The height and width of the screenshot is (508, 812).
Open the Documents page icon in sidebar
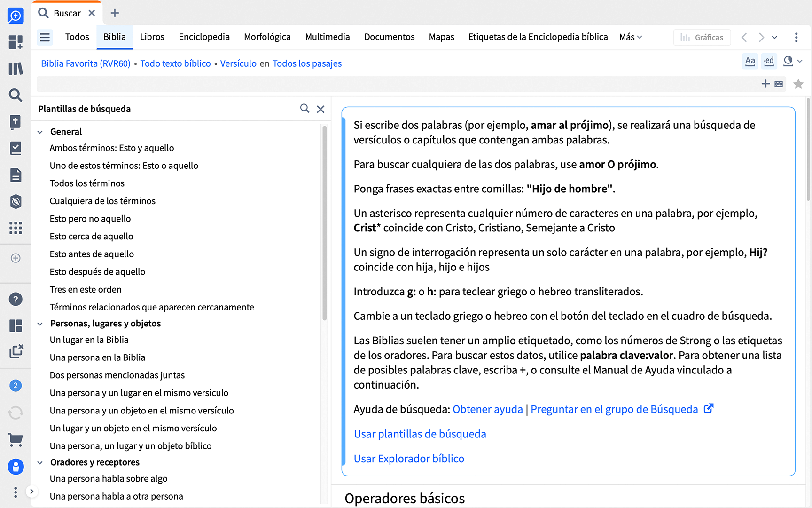(x=16, y=175)
